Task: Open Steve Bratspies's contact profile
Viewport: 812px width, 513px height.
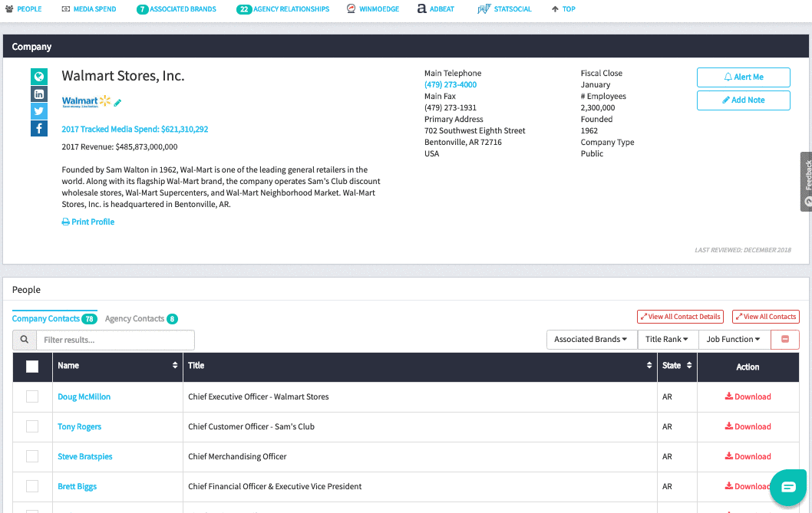Action: tap(85, 456)
